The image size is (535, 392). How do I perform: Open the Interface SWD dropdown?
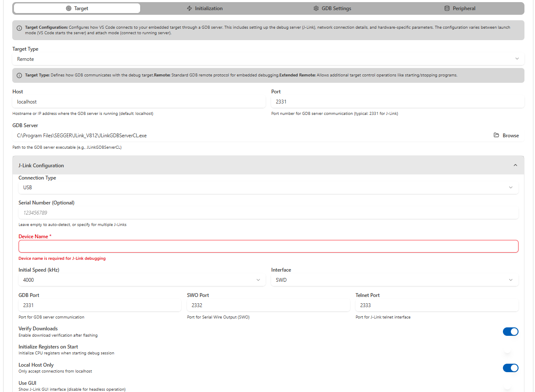tap(394, 280)
